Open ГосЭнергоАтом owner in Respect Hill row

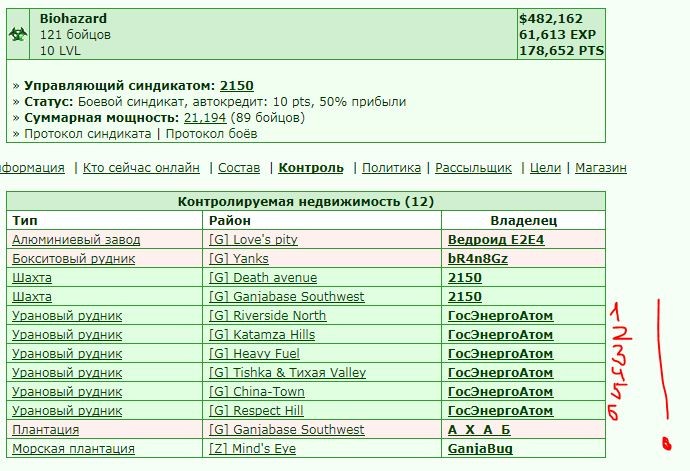(x=500, y=410)
